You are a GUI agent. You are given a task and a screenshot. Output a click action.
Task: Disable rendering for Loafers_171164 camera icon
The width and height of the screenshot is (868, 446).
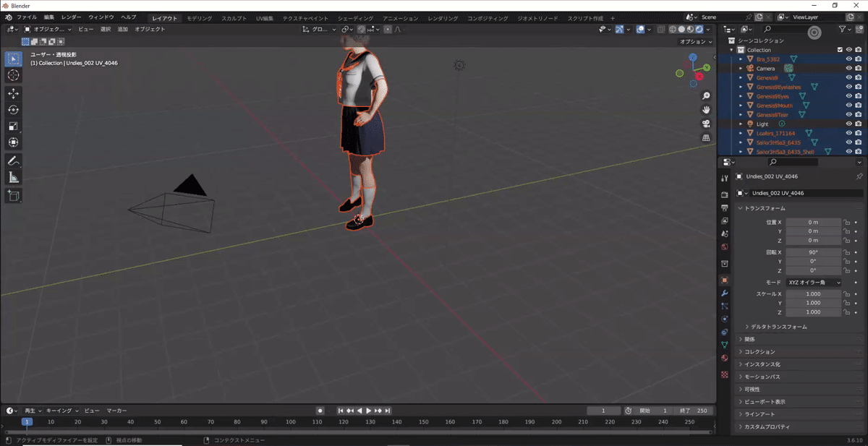pyautogui.click(x=858, y=133)
